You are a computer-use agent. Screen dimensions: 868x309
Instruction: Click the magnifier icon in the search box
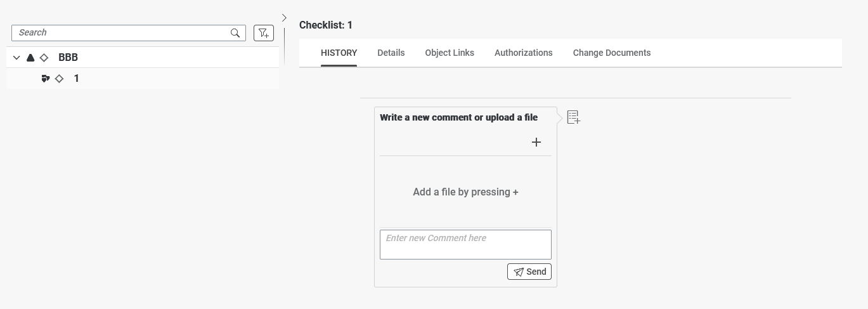point(235,33)
